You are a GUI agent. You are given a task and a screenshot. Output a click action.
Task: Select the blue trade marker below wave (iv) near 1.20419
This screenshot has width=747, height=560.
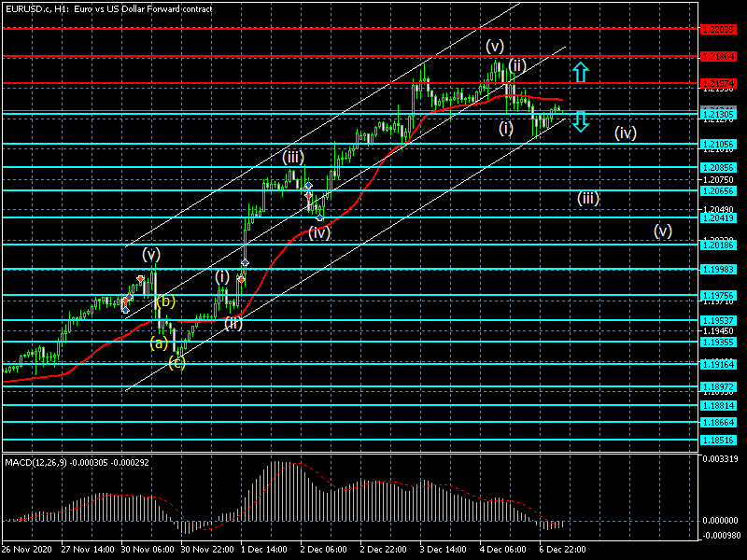coord(319,217)
